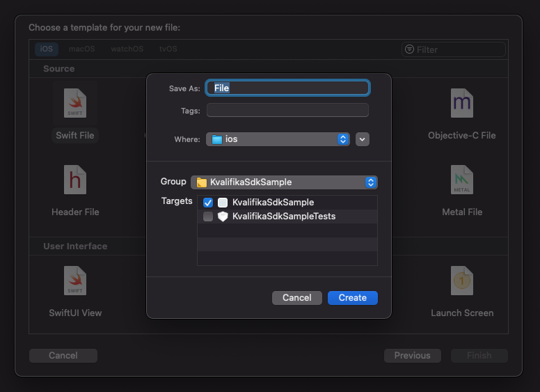This screenshot has width=540, height=392.
Task: Select the Objective-C File template icon
Action: (462, 103)
